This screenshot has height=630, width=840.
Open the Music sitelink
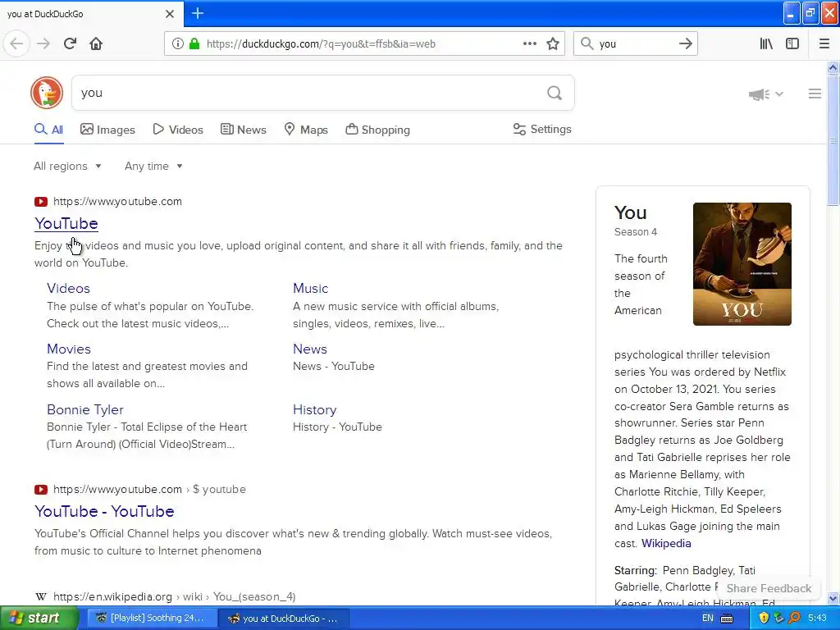[310, 288]
